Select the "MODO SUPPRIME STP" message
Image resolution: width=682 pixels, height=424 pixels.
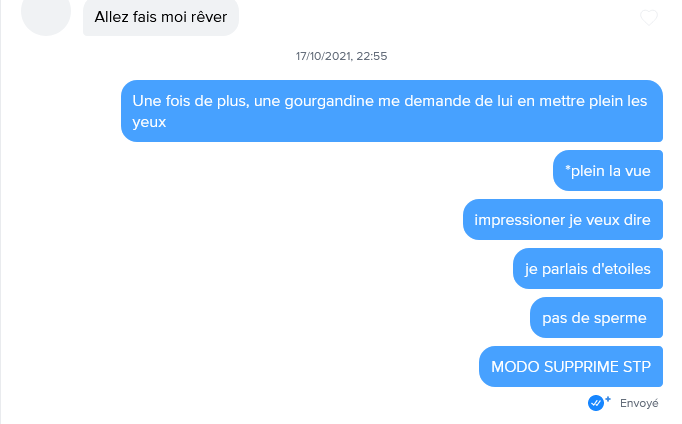(571, 367)
